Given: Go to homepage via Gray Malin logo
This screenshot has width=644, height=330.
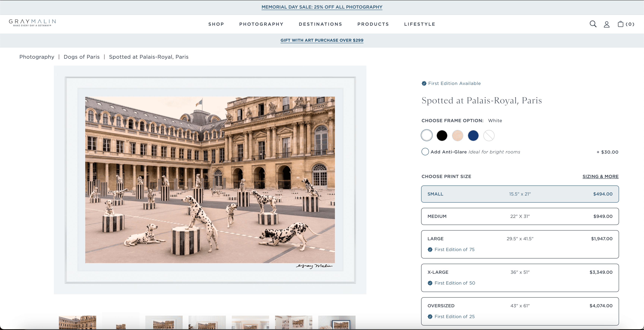Looking at the screenshot, I should [32, 23].
